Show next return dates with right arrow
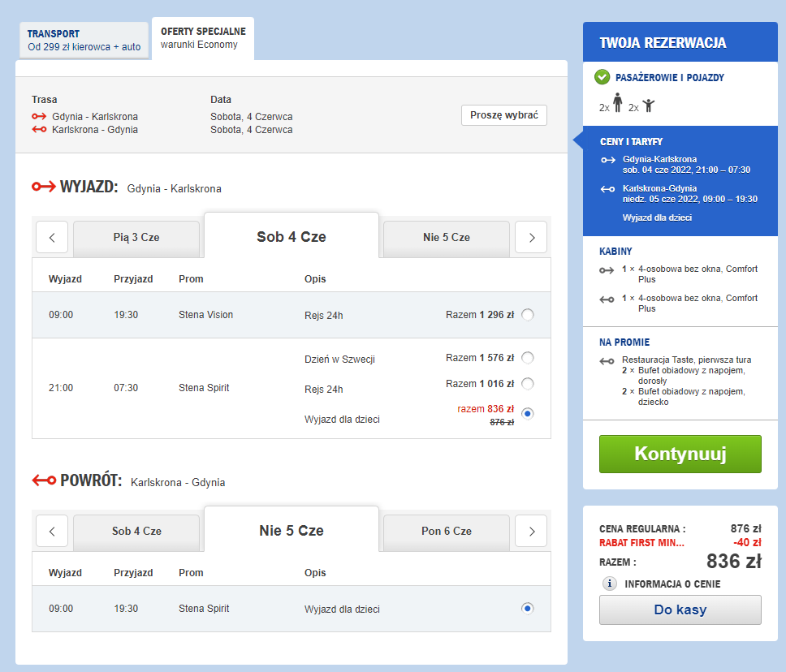Viewport: 786px width, 672px height. [532, 531]
